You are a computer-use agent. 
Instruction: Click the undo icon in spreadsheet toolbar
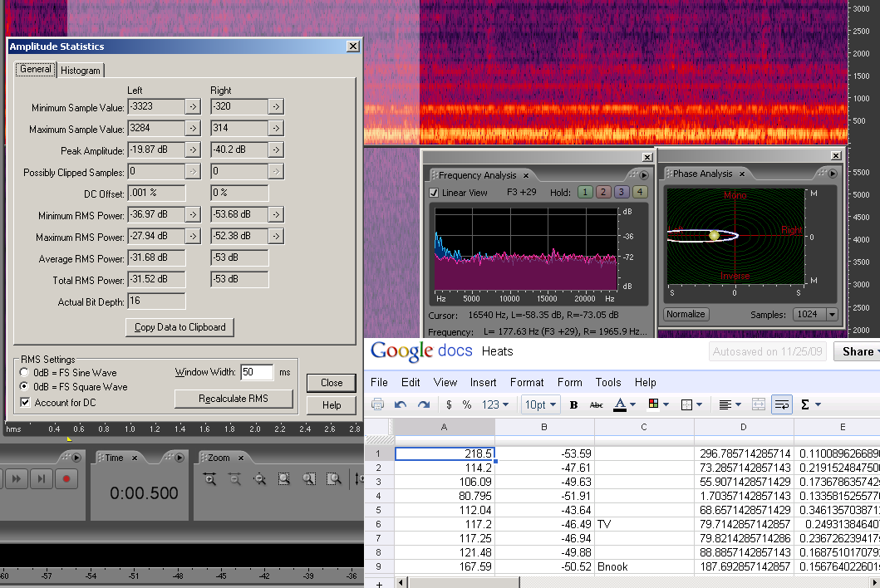401,404
